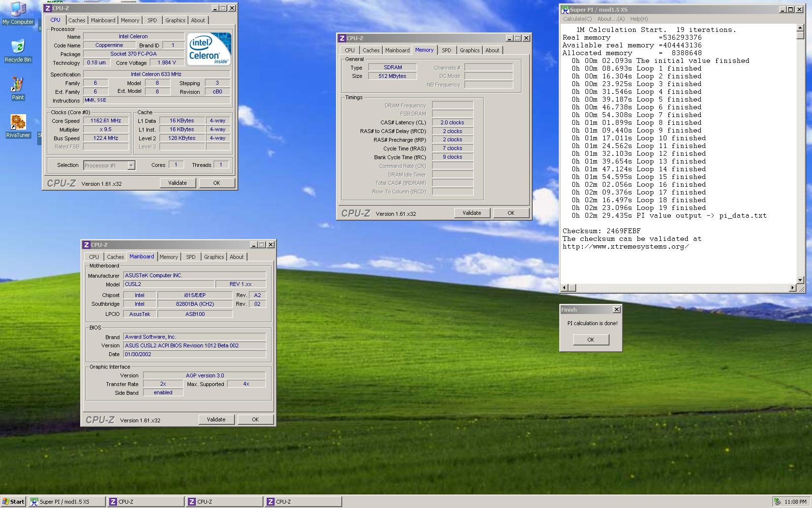This screenshot has width=812, height=508.
Task: Click the http://www.xtremesystems.org/ text line
Action: coord(625,247)
